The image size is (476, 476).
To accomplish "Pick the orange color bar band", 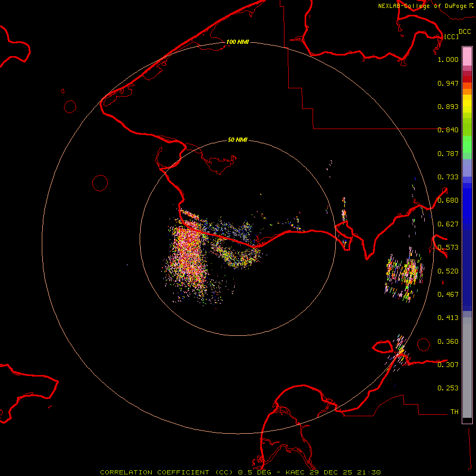I will pos(467,91).
